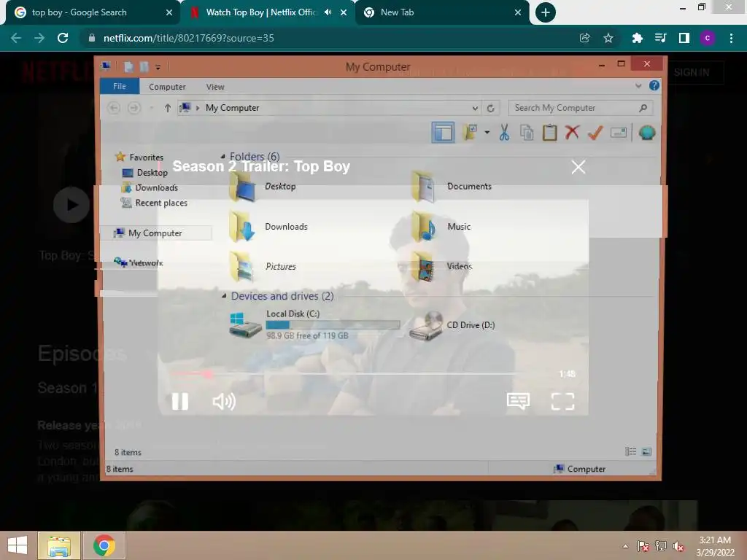Open the File ribbon tab
This screenshot has height=560, width=747.
120,86
